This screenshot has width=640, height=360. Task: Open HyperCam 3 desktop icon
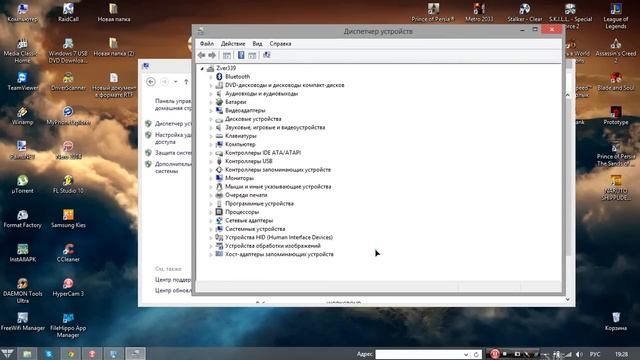tap(68, 287)
